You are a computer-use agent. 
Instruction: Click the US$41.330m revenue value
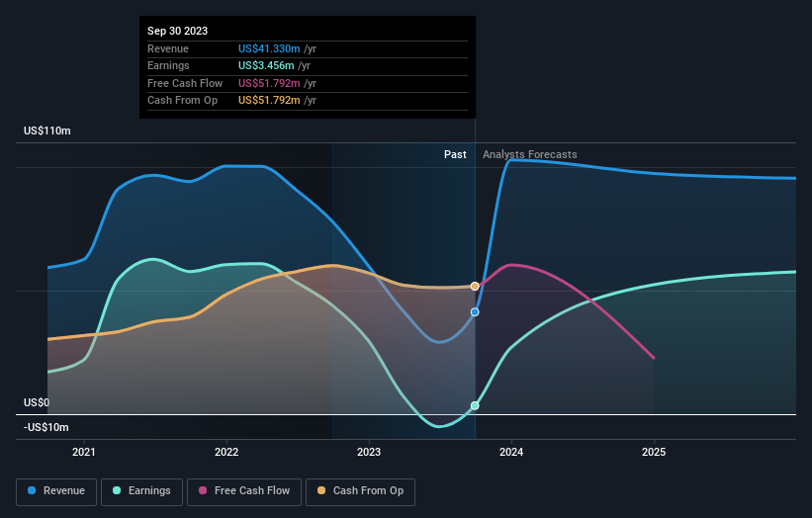(x=269, y=48)
